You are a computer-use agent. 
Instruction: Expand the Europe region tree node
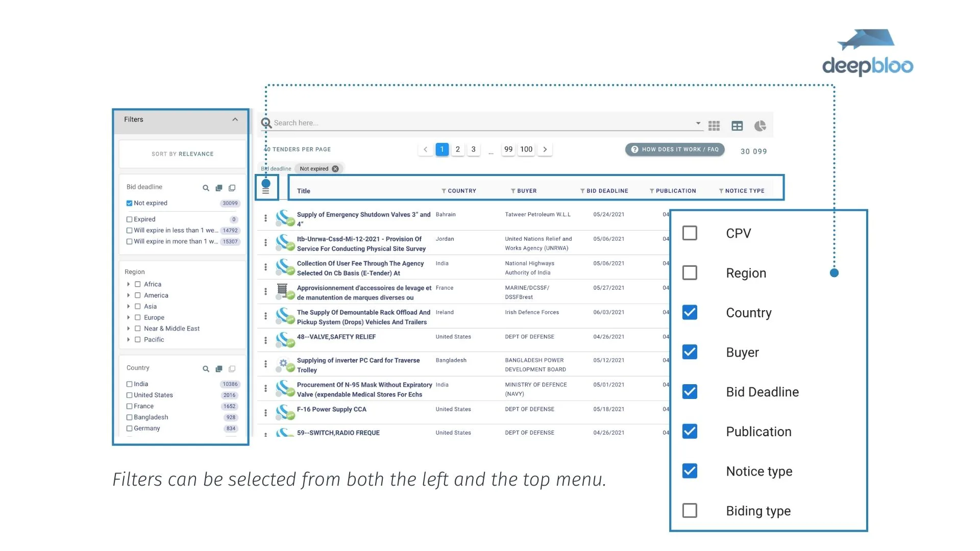(128, 317)
